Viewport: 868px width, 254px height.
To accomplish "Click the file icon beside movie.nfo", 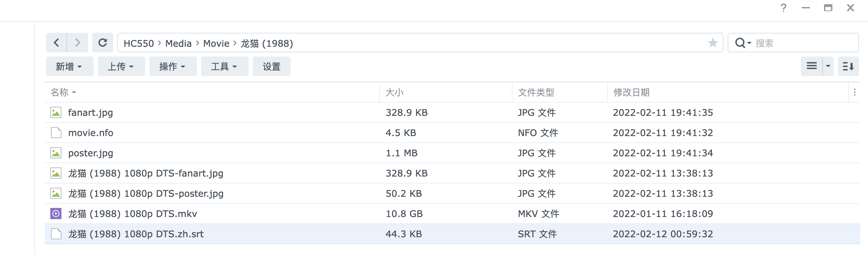I will click(x=56, y=133).
